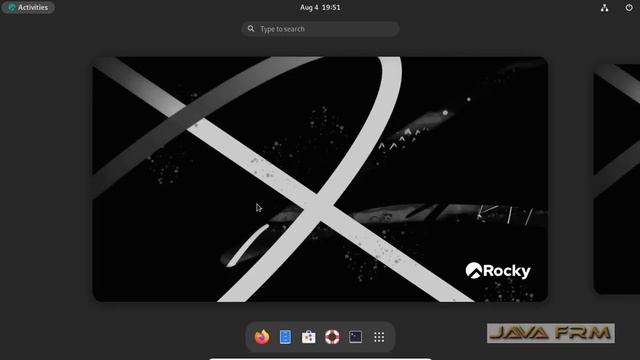Screen dimensions: 640x360
Task: Open the network status icon in top bar
Action: click(x=604, y=8)
